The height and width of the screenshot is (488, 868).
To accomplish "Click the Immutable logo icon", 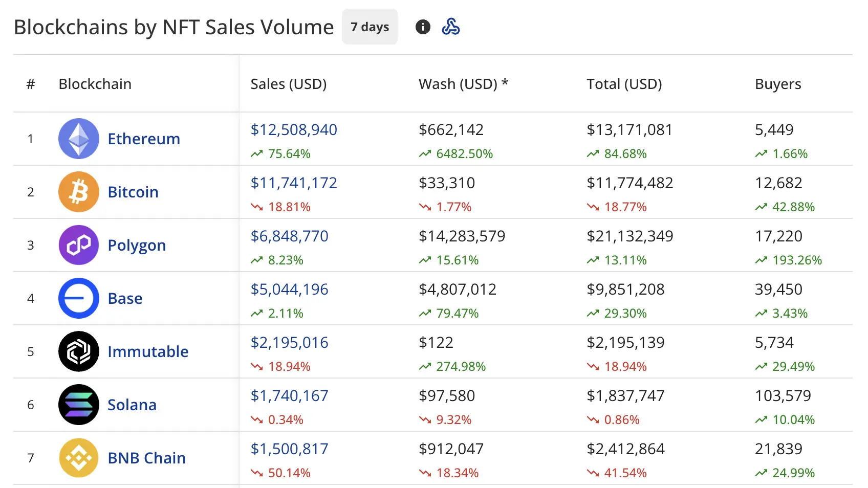I will click(x=78, y=351).
